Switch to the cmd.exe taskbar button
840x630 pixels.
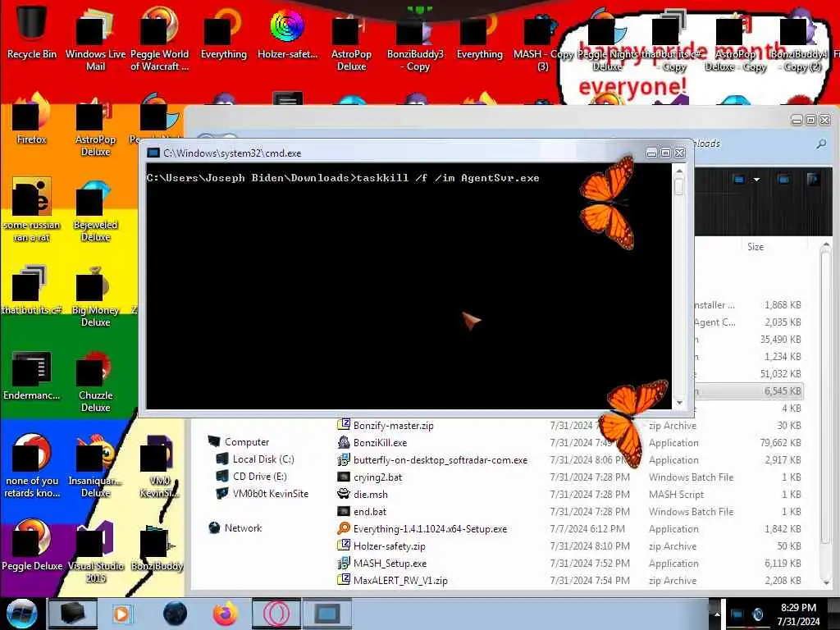(326, 614)
